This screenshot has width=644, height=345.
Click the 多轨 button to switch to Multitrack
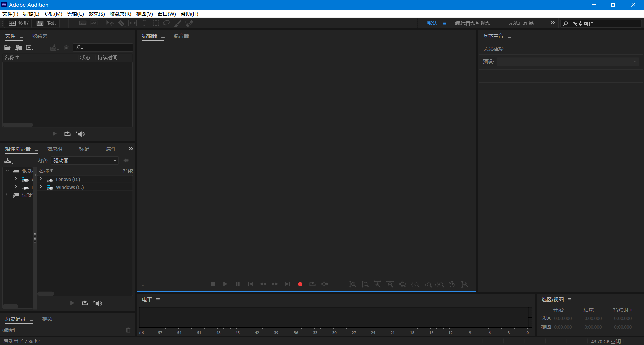tap(46, 23)
